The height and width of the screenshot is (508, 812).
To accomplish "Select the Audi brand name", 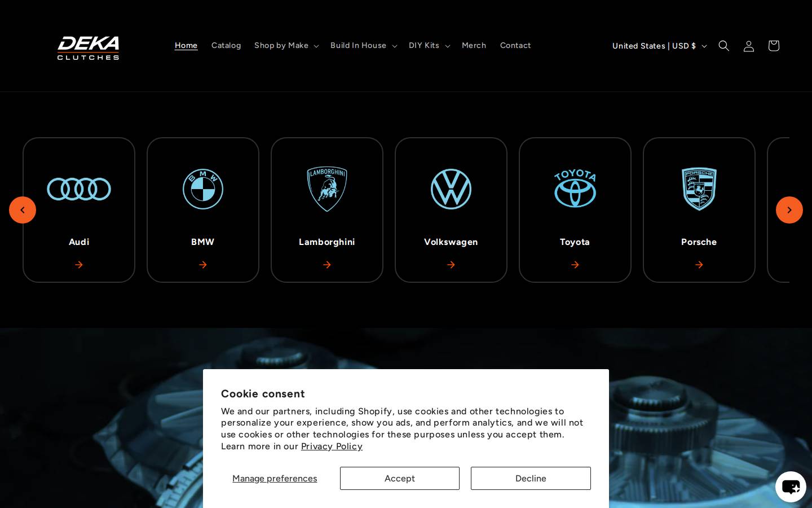I will pyautogui.click(x=79, y=242).
